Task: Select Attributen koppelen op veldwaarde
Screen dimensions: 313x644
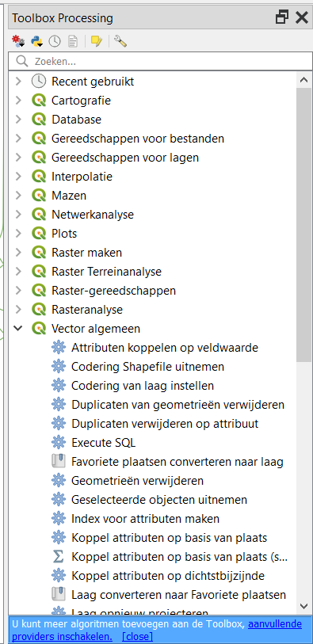Action: (x=165, y=348)
